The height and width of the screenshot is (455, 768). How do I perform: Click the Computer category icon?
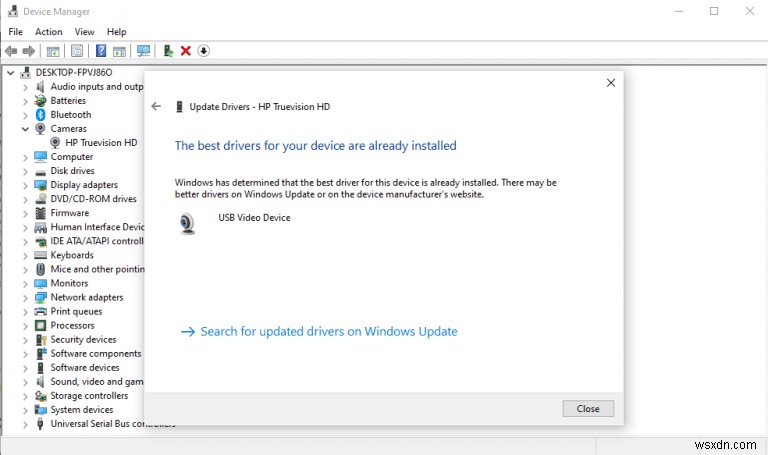pos(40,157)
